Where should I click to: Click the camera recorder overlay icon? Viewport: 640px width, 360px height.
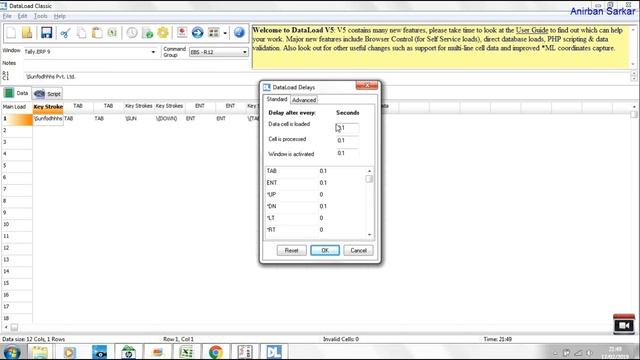(624, 324)
